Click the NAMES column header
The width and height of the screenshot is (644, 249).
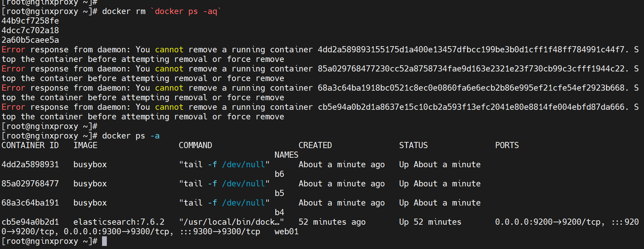pos(286,155)
